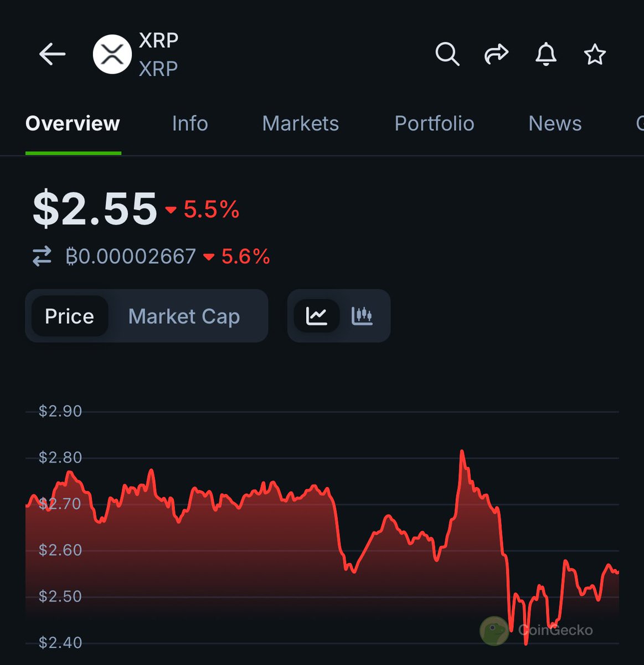Open search from the top bar
The height and width of the screenshot is (665, 644).
447,54
